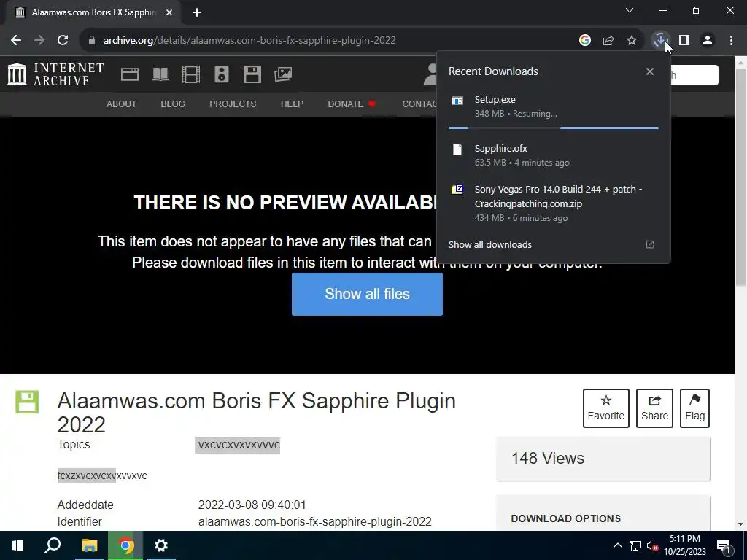The height and width of the screenshot is (560, 747).
Task: Open the Software (floppy) collection icon
Action: 252,74
